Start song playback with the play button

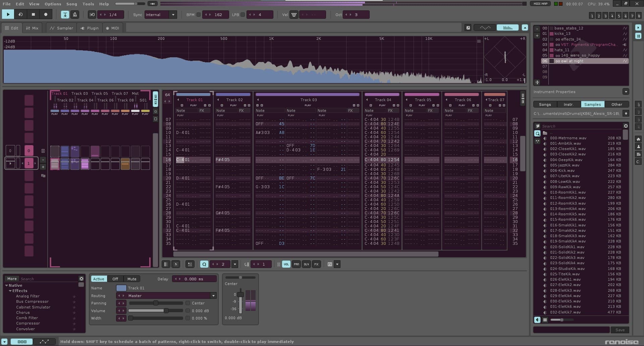(8, 14)
